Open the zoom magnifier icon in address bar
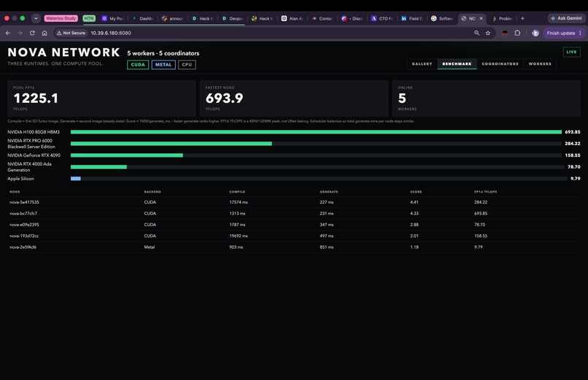The width and height of the screenshot is (588, 380). (476, 33)
